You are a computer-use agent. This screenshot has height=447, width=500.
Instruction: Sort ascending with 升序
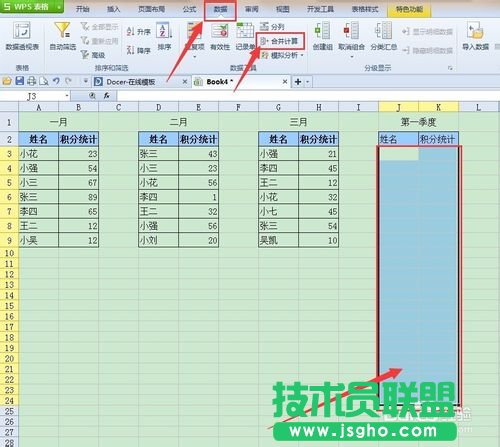coord(139,32)
